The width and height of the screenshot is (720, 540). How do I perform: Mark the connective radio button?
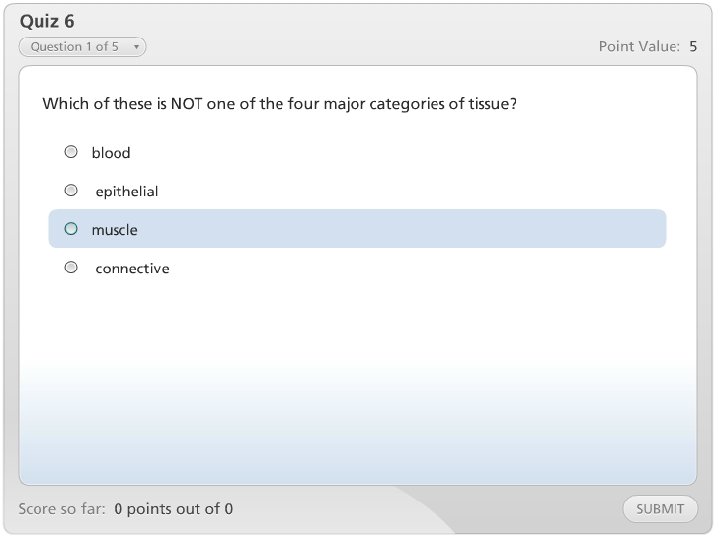(71, 267)
